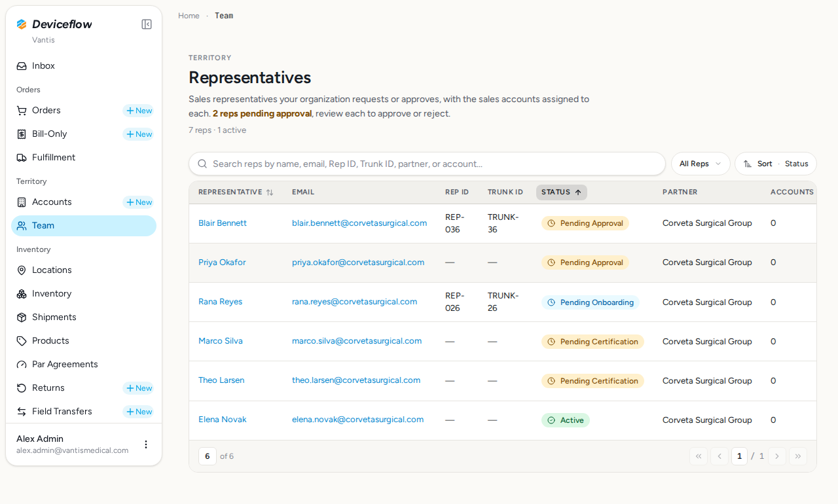The image size is (838, 504).
Task: Click Elena Novak's Active status badge
Action: click(x=566, y=420)
